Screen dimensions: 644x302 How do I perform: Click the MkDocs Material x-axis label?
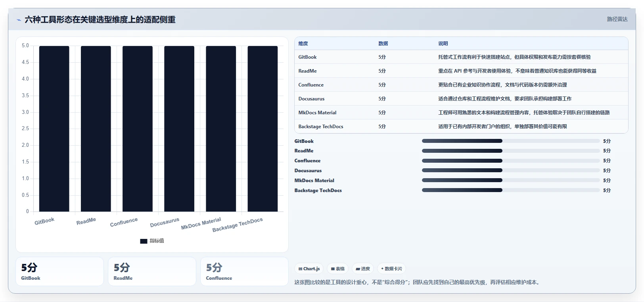[x=201, y=223]
